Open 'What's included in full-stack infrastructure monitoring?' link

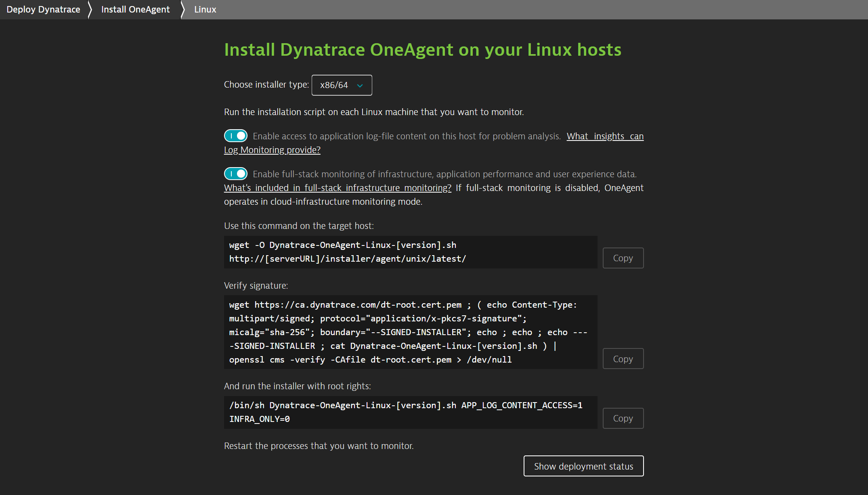point(338,188)
